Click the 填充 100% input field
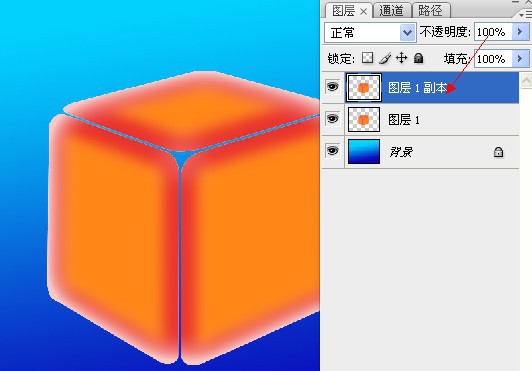 click(493, 59)
